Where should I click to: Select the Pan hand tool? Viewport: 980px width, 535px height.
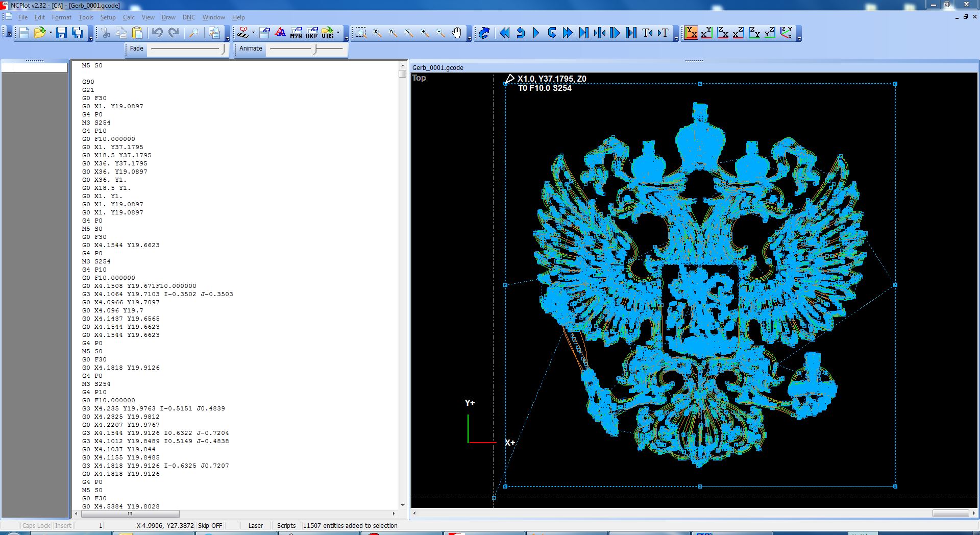[456, 33]
